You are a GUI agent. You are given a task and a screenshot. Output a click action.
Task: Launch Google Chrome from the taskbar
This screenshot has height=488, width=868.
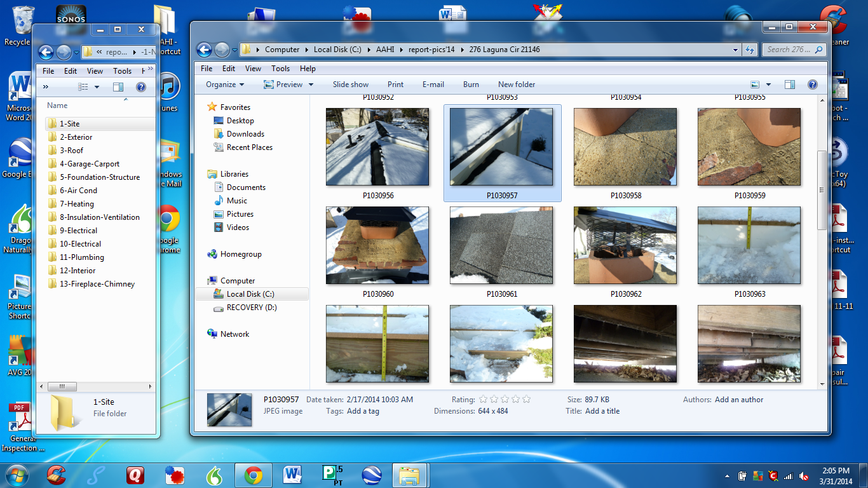253,475
